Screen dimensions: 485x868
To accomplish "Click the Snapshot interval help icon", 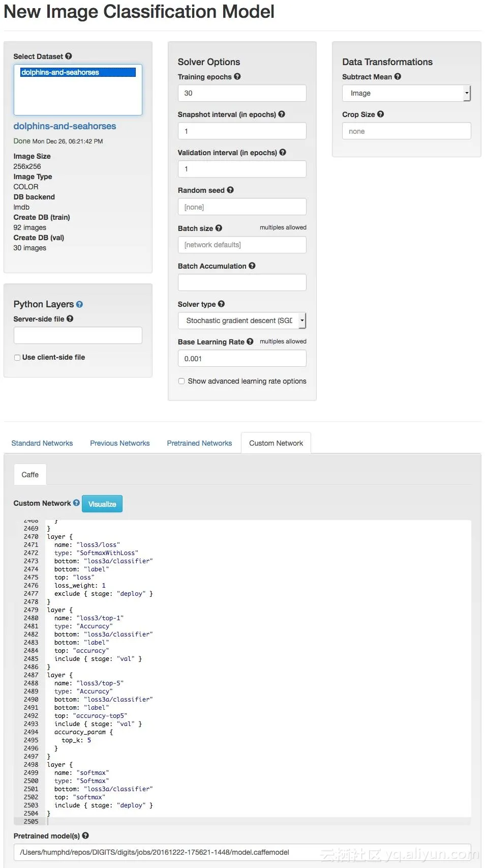I will point(282,114).
